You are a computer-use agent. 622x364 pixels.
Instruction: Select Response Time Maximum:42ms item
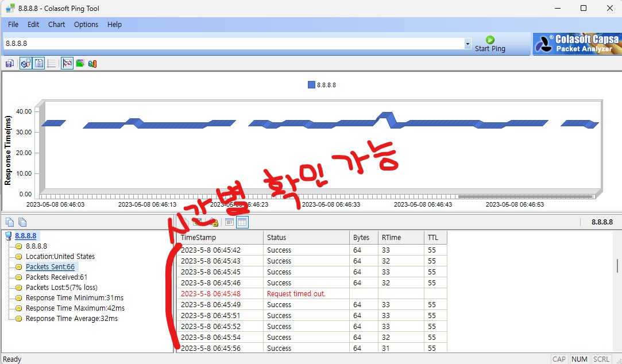coord(75,308)
